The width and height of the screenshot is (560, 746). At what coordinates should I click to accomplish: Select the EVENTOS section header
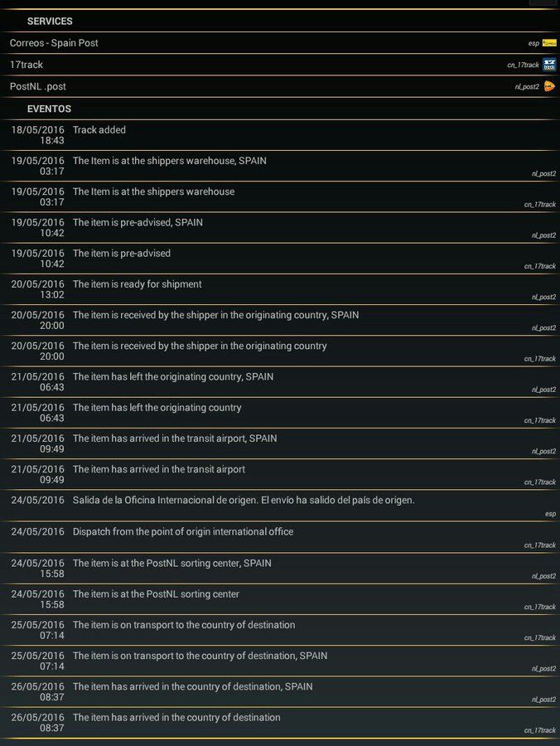click(x=49, y=109)
